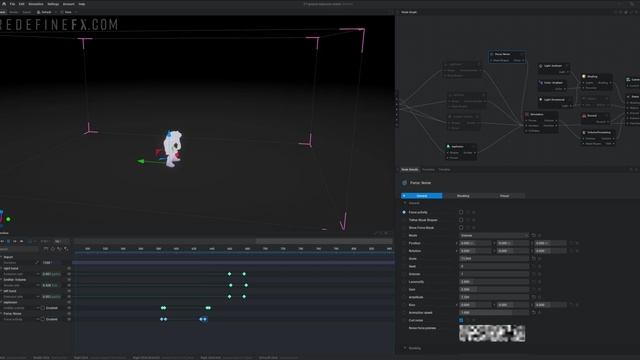The width and height of the screenshot is (640, 360).
Task: Click the green axis dot of orientation gizmo
Action: [x=8, y=219]
